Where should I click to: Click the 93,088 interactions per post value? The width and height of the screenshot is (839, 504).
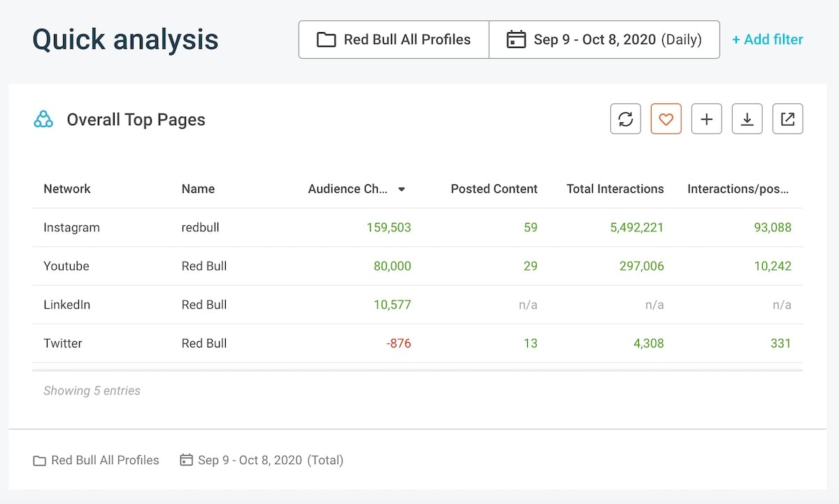click(x=773, y=227)
